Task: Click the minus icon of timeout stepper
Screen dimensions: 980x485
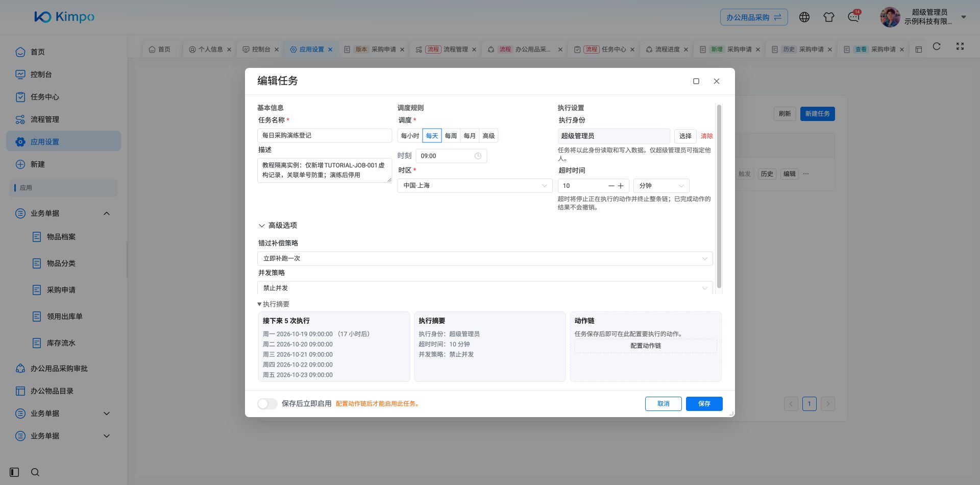Action: (x=611, y=186)
